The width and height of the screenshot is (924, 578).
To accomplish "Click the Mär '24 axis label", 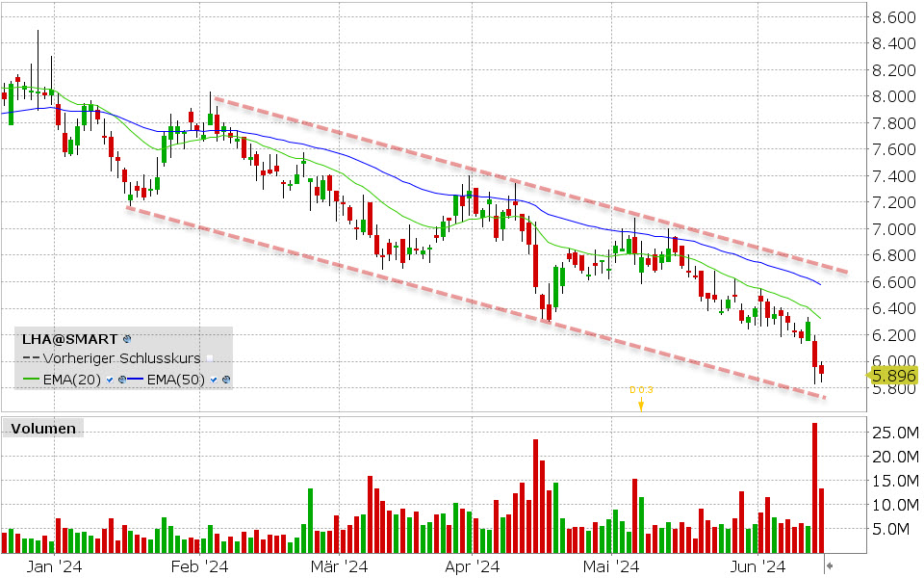I will tap(339, 566).
